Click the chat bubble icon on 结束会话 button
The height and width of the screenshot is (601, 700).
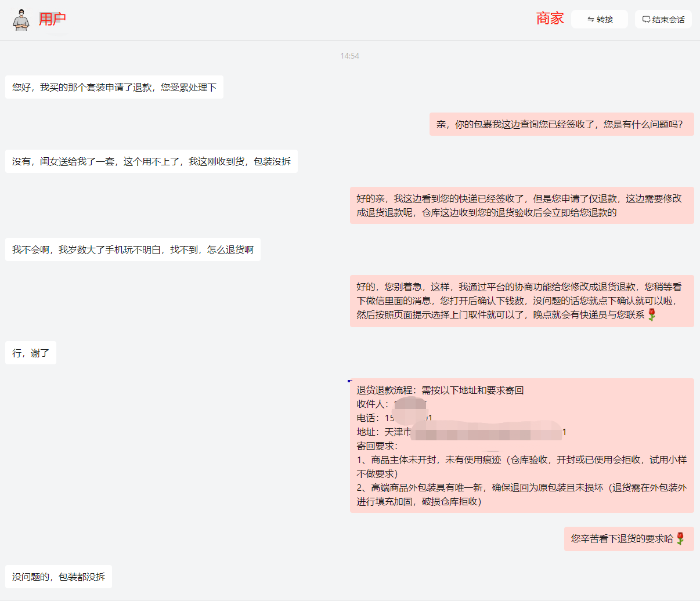click(x=646, y=19)
